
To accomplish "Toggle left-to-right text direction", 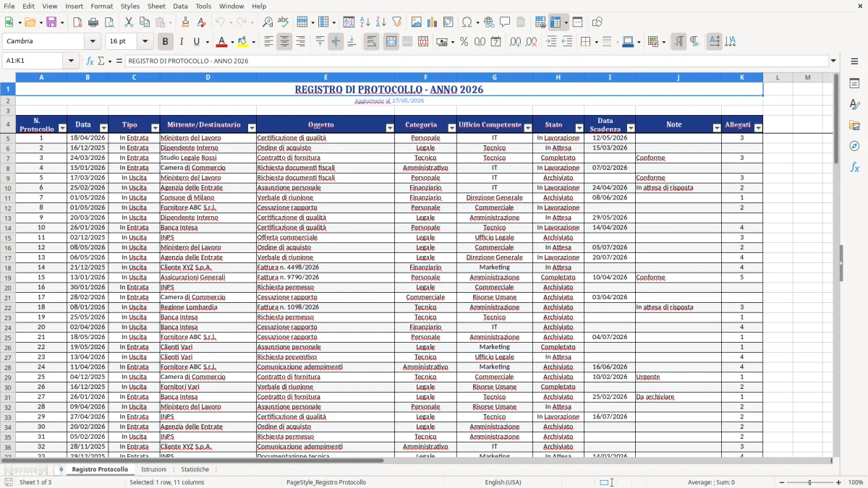I will [678, 42].
